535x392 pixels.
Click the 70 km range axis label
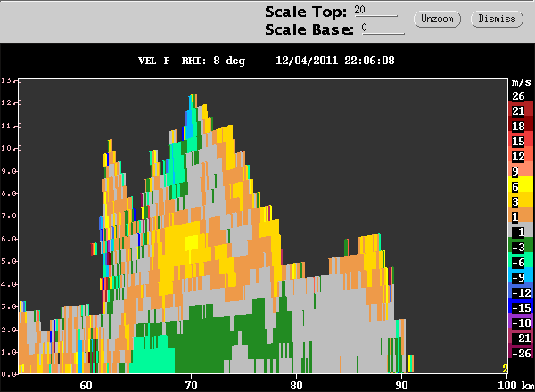point(191,385)
